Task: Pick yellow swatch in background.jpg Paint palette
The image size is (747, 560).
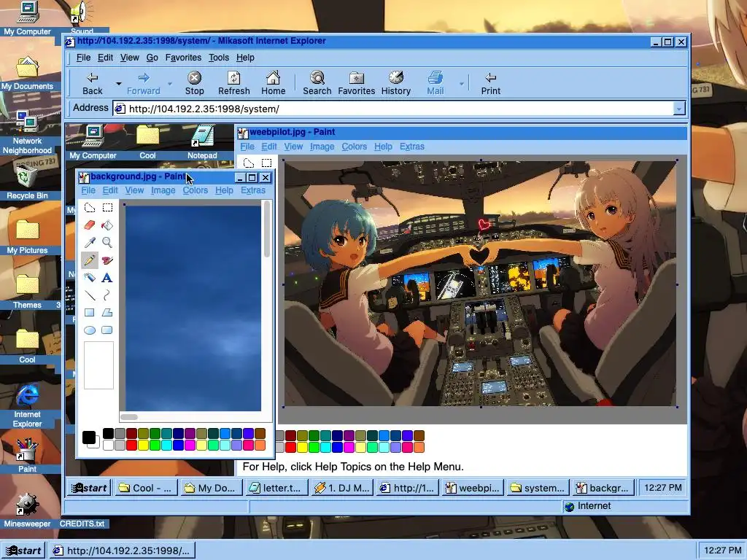Action: (144, 446)
